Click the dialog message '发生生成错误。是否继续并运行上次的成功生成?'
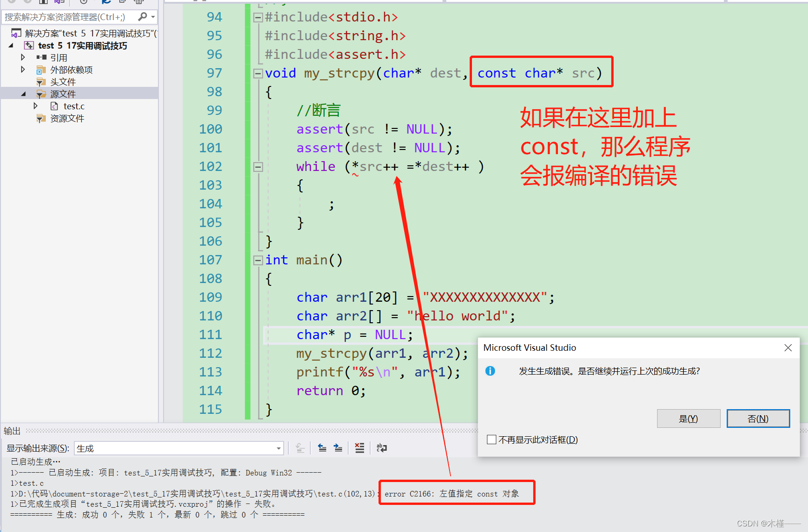This screenshot has height=532, width=808. tap(609, 371)
